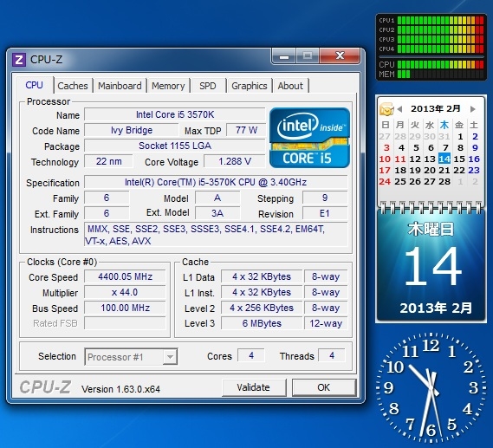Expand the Processor #1 selection dropdown
This screenshot has height=448, width=493.
[131, 357]
